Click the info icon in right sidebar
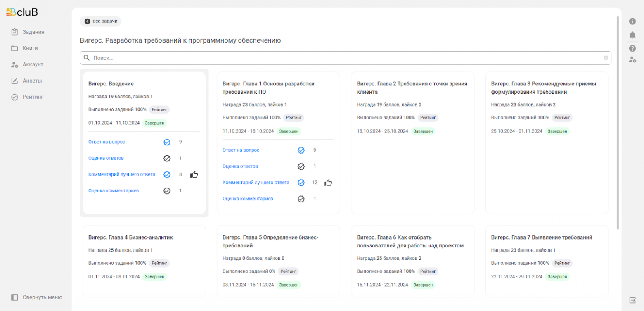The image size is (644, 311). click(632, 21)
